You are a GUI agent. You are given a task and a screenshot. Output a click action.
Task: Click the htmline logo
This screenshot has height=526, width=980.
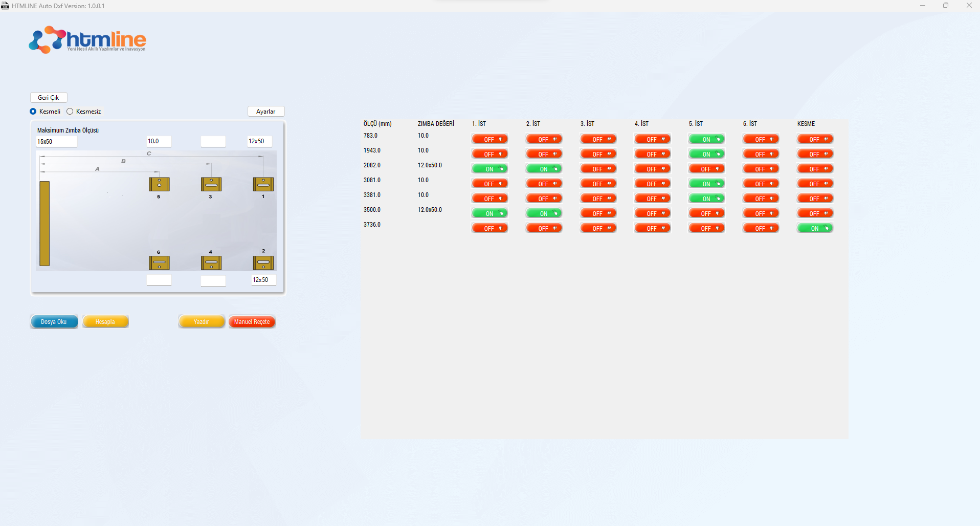[87, 40]
